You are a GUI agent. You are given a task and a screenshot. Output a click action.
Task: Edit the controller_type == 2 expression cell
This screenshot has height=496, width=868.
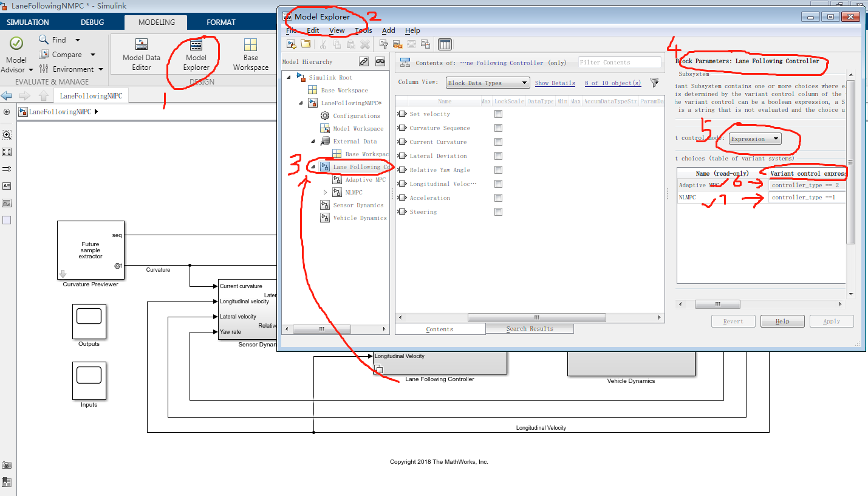[x=807, y=185]
